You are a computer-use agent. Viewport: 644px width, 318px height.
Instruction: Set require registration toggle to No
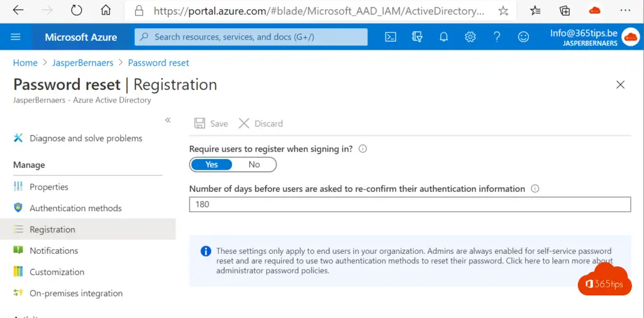point(254,165)
